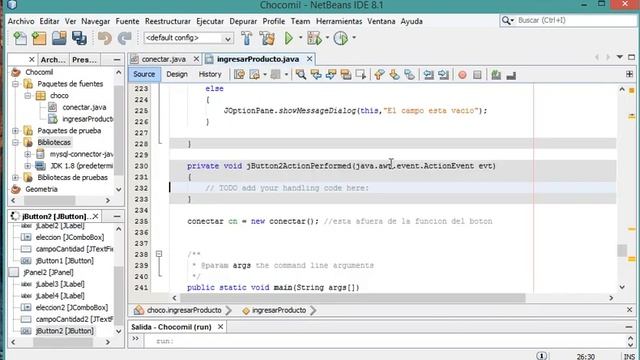Click choco.ingresarProducto breadcrumb

click(183, 310)
